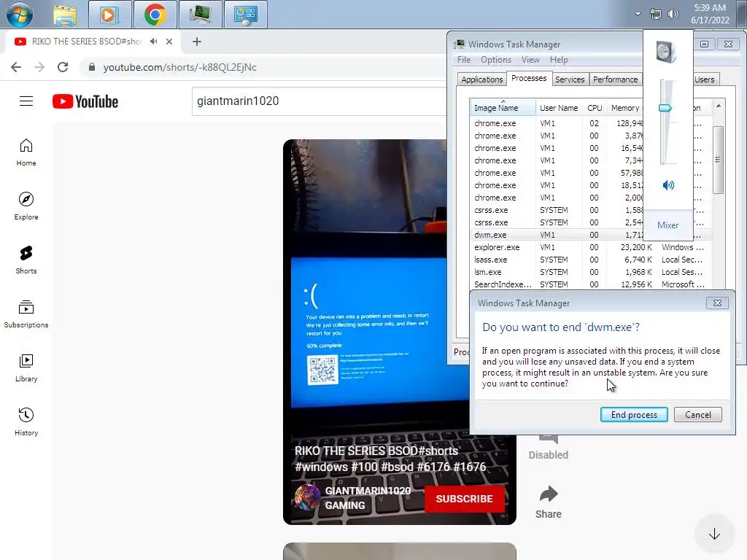Open the speaker device icon in volume popup
747x560 pixels.
[x=665, y=52]
